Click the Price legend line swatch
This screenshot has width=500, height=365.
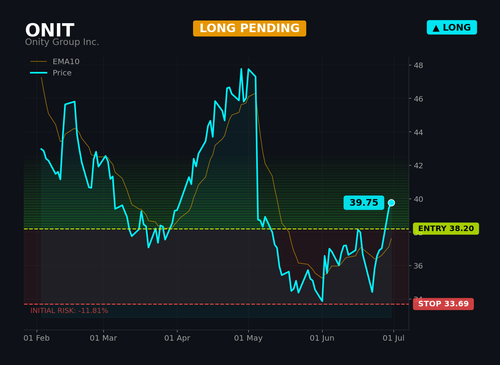pos(39,73)
